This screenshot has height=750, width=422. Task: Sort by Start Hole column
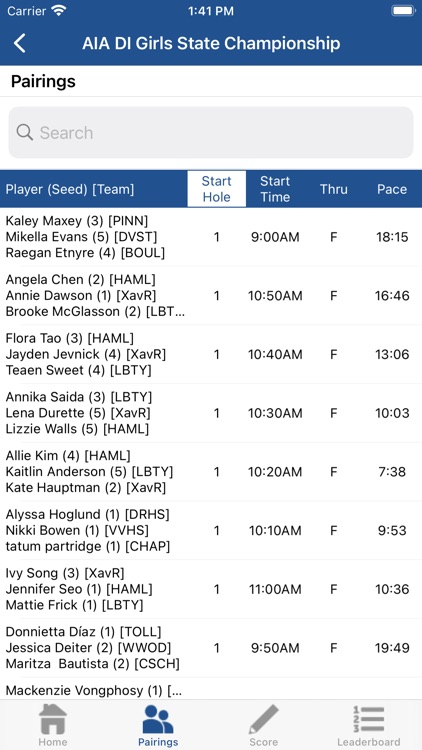coord(216,189)
